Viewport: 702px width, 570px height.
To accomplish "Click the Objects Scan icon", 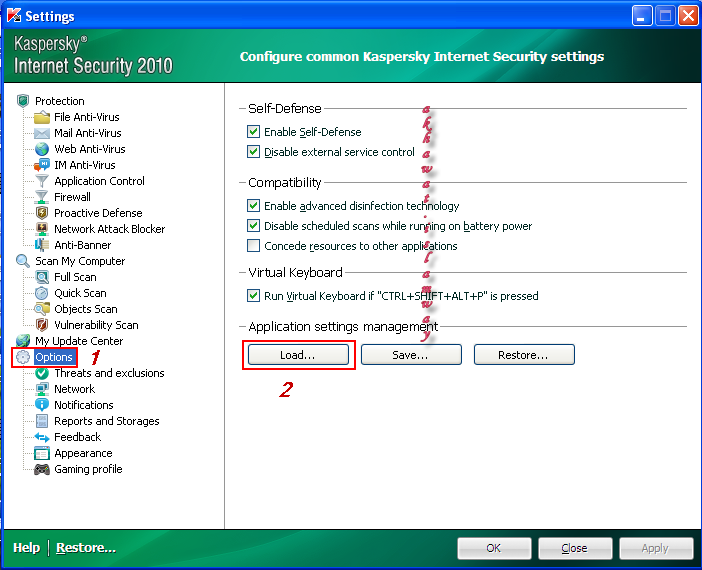I will pyautogui.click(x=42, y=309).
